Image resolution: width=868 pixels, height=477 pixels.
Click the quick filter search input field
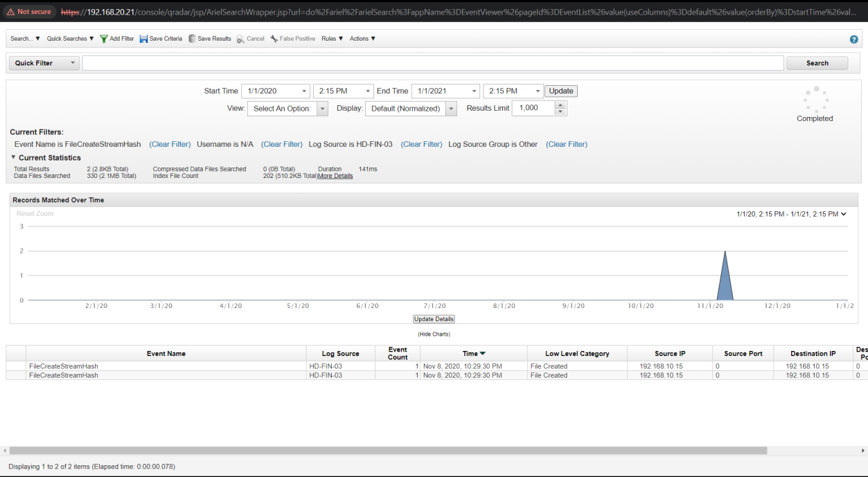pyautogui.click(x=433, y=63)
